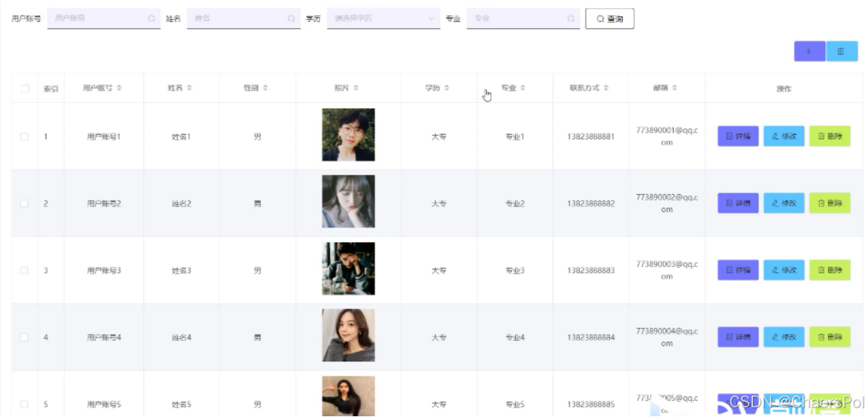This screenshot has width=868, height=417.
Task: Check the checkbox for row 1
Action: point(24,136)
